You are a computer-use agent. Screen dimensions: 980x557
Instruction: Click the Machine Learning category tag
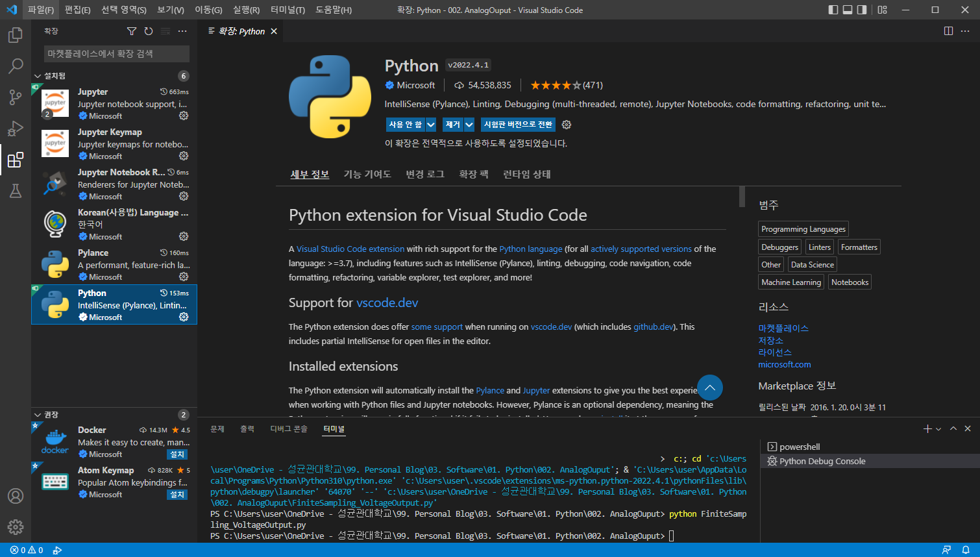click(x=791, y=282)
